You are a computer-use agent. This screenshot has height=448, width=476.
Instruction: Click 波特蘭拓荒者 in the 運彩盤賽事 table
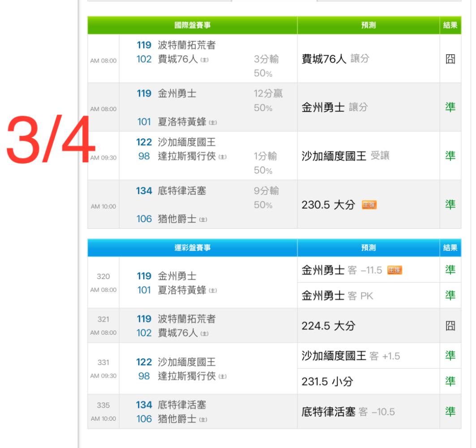tap(187, 319)
